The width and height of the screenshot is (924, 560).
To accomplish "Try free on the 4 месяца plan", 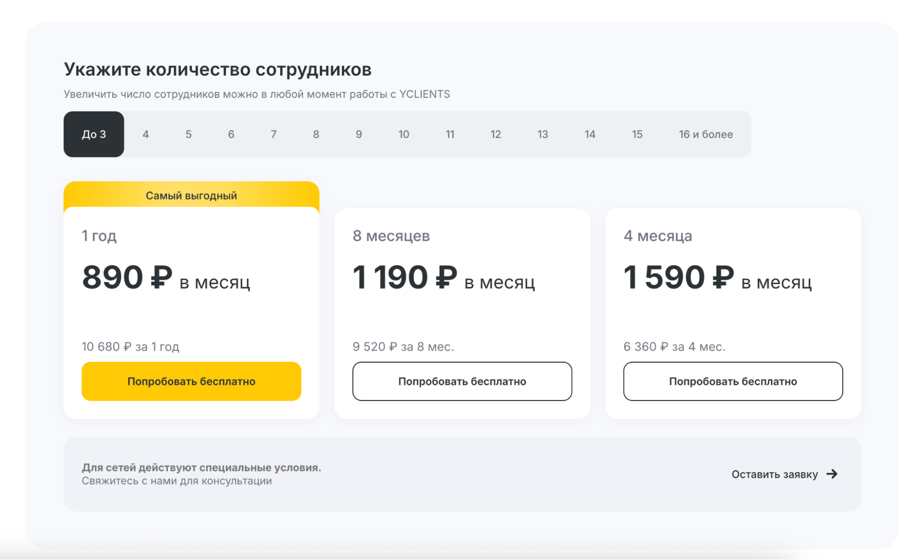I will 733,381.
